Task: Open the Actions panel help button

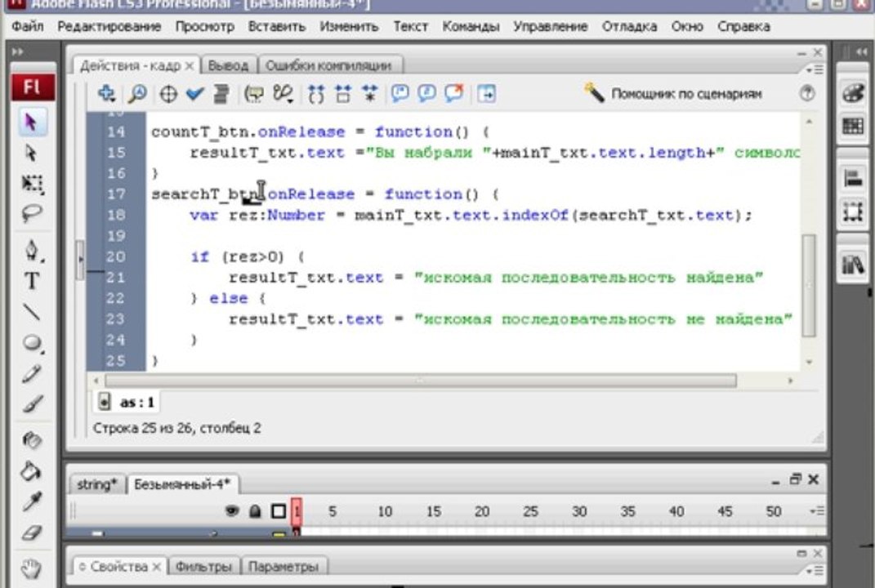Action: (x=807, y=94)
